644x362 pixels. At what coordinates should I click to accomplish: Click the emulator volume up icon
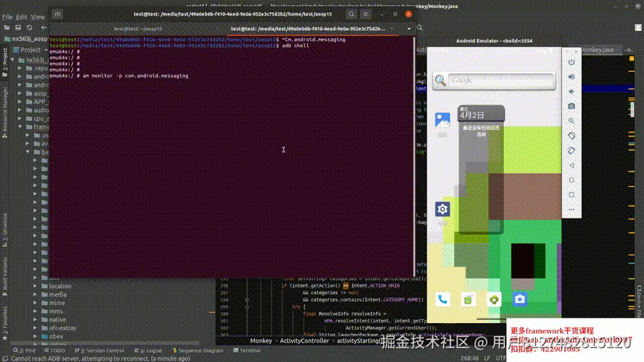point(572,76)
